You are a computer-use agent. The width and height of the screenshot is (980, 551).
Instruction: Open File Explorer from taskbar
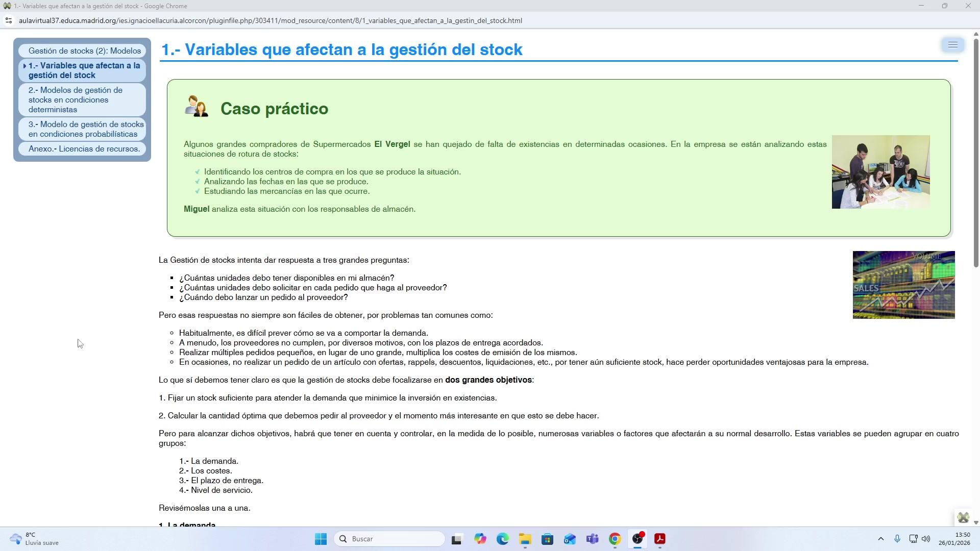(x=525, y=539)
